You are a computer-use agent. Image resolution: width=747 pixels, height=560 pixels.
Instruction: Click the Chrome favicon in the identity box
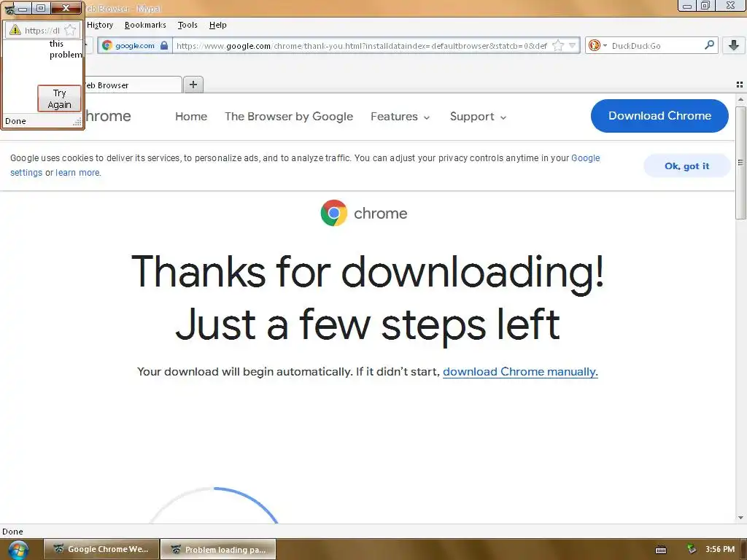coord(107,45)
